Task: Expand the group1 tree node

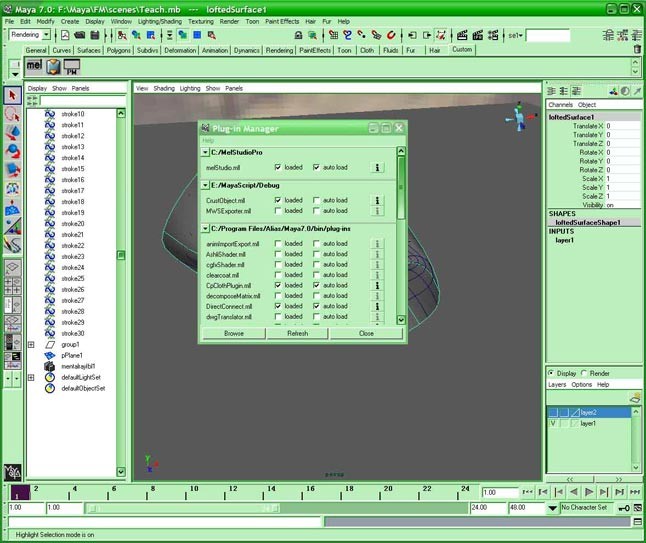Action: [x=31, y=345]
